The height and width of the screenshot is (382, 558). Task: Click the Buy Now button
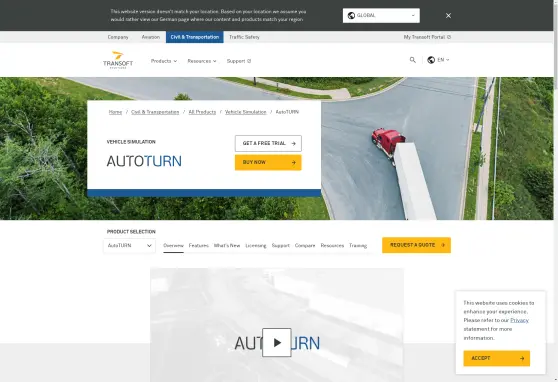(x=268, y=162)
